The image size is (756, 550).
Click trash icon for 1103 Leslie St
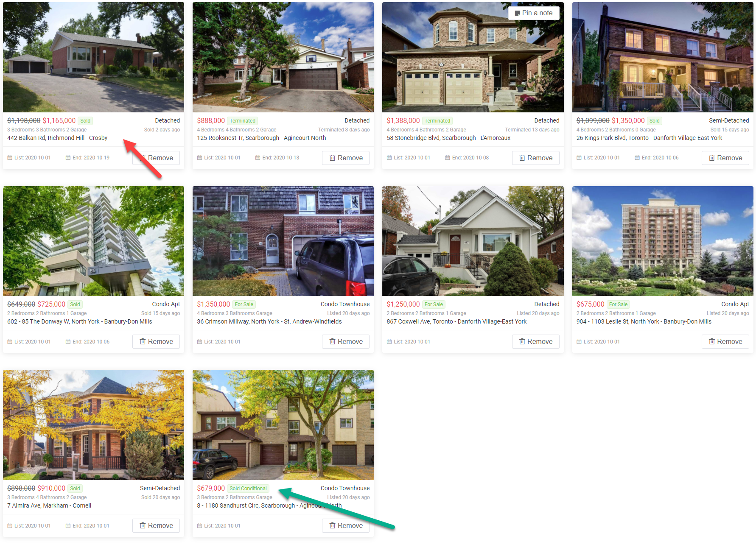[x=712, y=341]
